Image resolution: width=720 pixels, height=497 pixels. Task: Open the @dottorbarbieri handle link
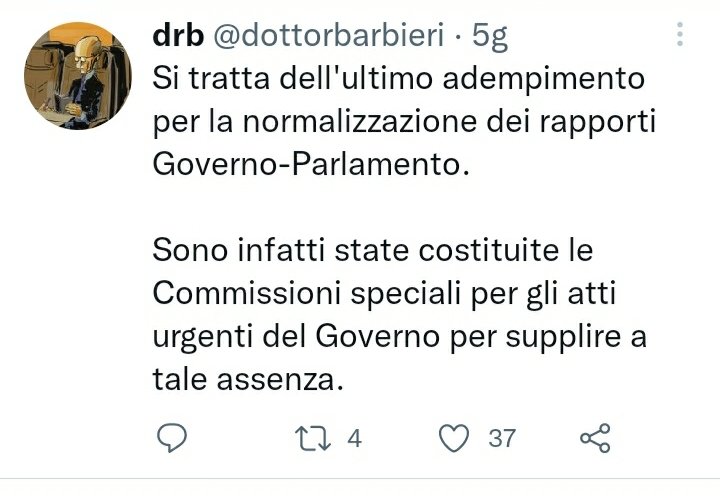(329, 35)
